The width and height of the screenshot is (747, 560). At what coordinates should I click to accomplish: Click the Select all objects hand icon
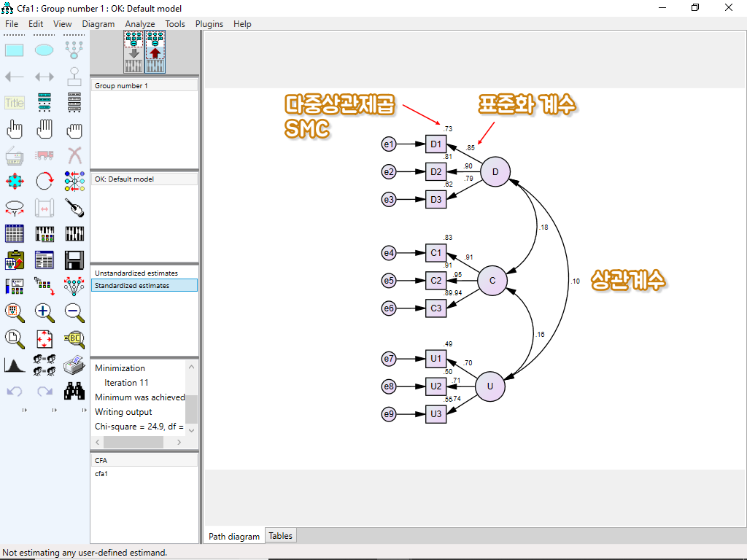point(44,129)
